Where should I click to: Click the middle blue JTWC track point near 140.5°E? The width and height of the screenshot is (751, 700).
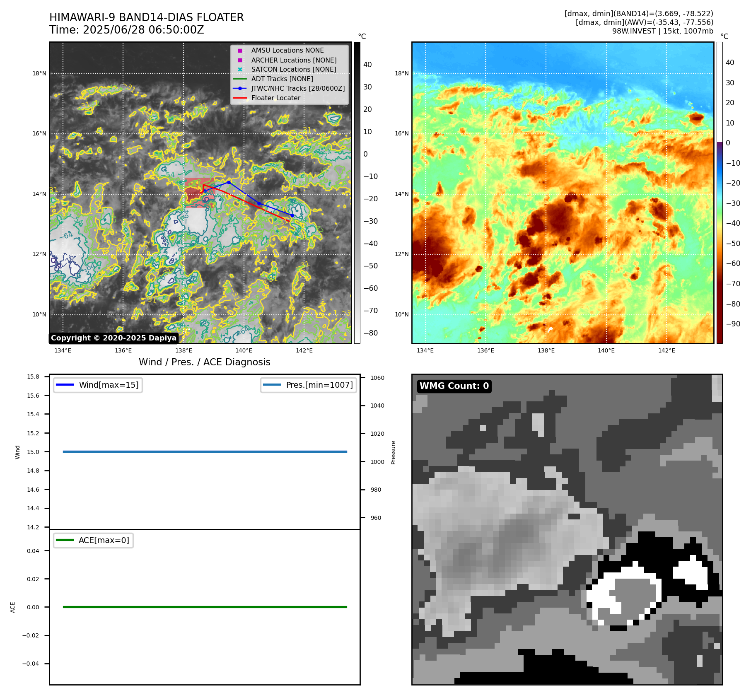click(259, 203)
